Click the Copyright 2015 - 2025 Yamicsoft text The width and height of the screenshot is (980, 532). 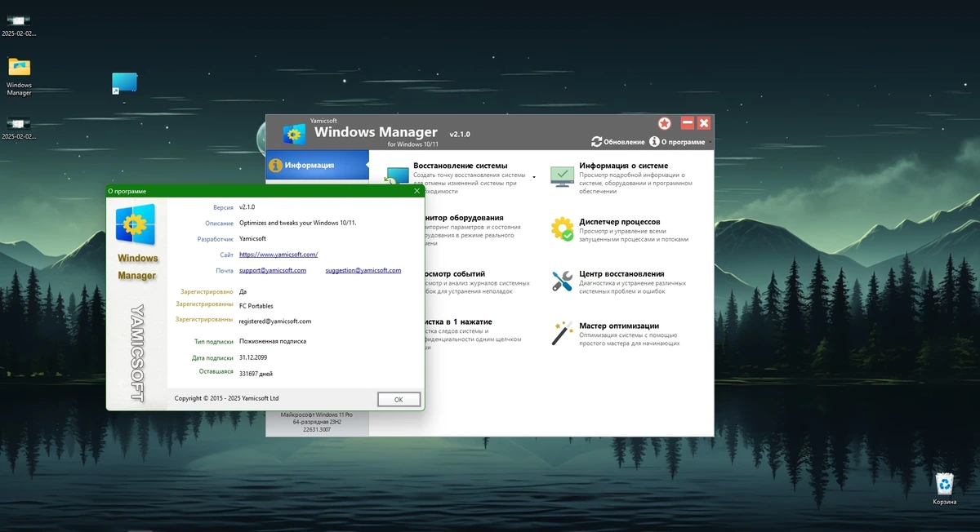[x=227, y=398]
